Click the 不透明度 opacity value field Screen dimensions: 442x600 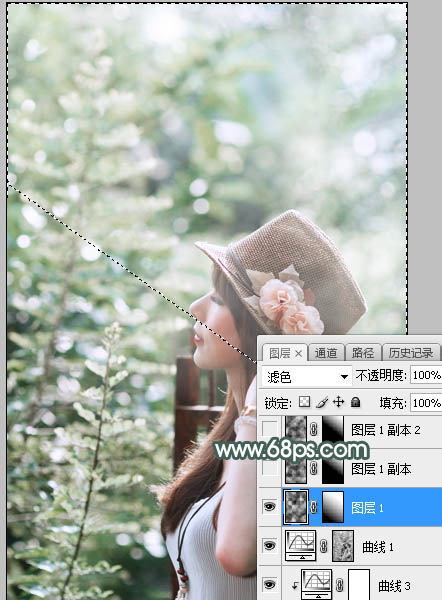(x=426, y=375)
